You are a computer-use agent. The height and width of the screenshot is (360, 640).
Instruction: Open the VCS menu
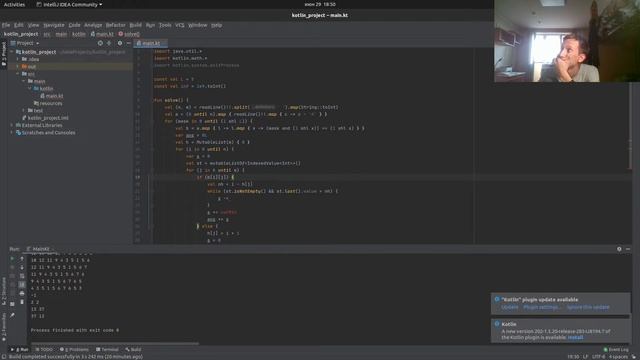(x=180, y=25)
